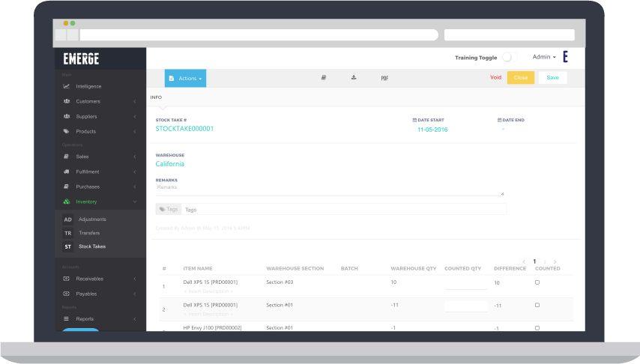Click the download icon in toolbar
Image resolution: width=640 pixels, height=364 pixels.
pyautogui.click(x=354, y=78)
